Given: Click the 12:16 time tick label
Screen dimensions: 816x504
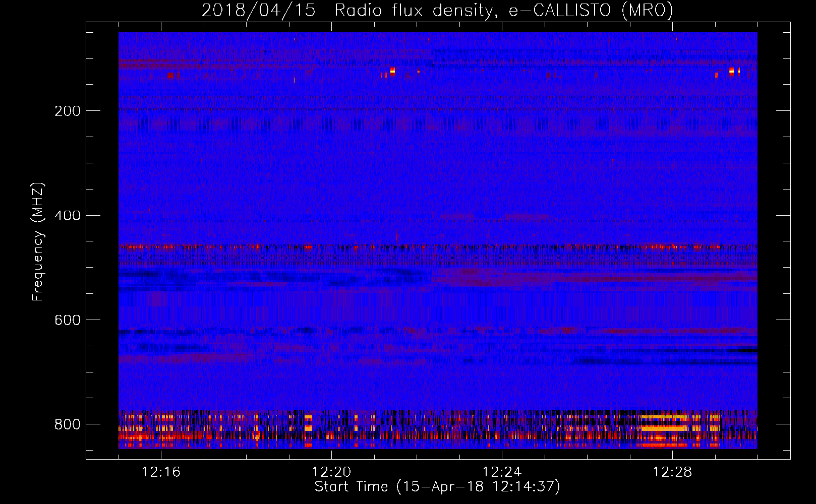Looking at the screenshot, I should click(x=161, y=472).
